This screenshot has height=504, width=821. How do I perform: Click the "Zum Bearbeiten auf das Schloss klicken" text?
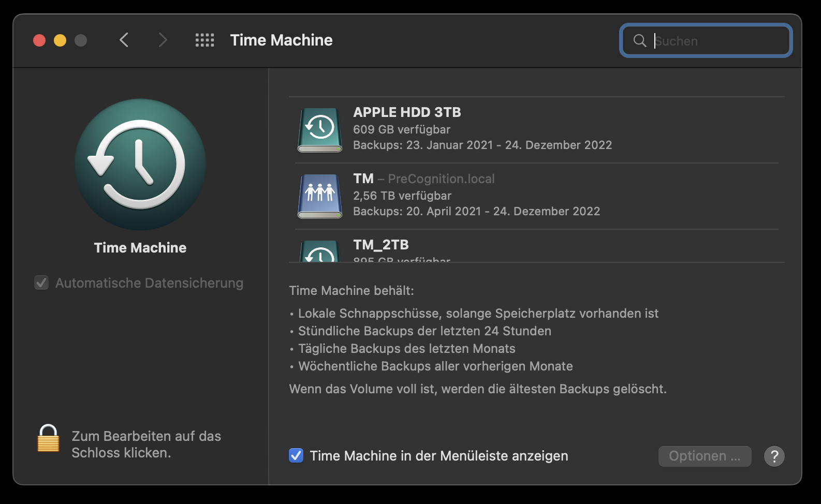(x=146, y=444)
